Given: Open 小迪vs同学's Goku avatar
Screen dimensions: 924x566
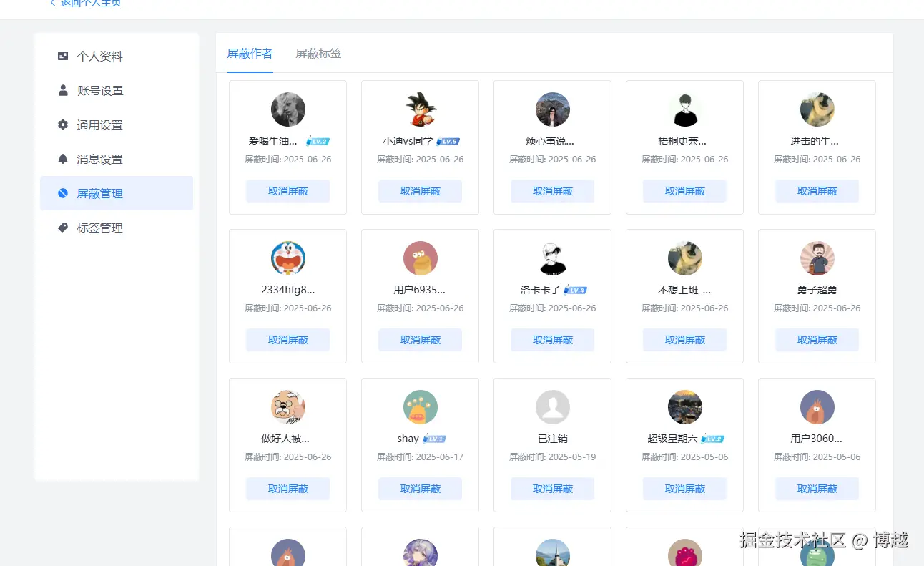Looking at the screenshot, I should pyautogui.click(x=420, y=109).
